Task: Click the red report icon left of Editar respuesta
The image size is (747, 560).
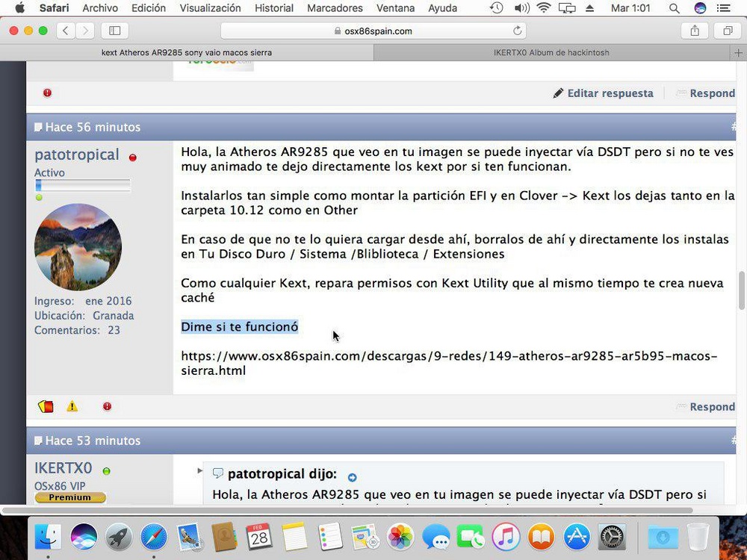Action: [47, 93]
